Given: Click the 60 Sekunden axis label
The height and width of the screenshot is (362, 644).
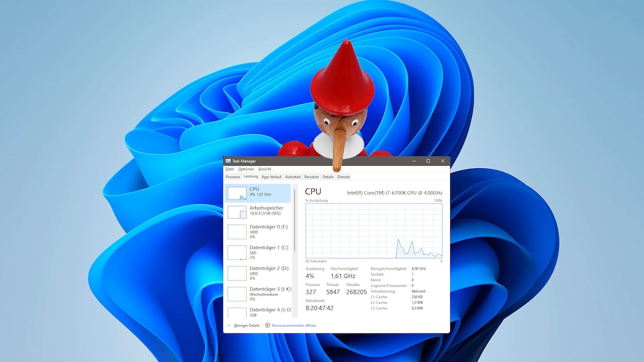Looking at the screenshot, I should pyautogui.click(x=316, y=261).
